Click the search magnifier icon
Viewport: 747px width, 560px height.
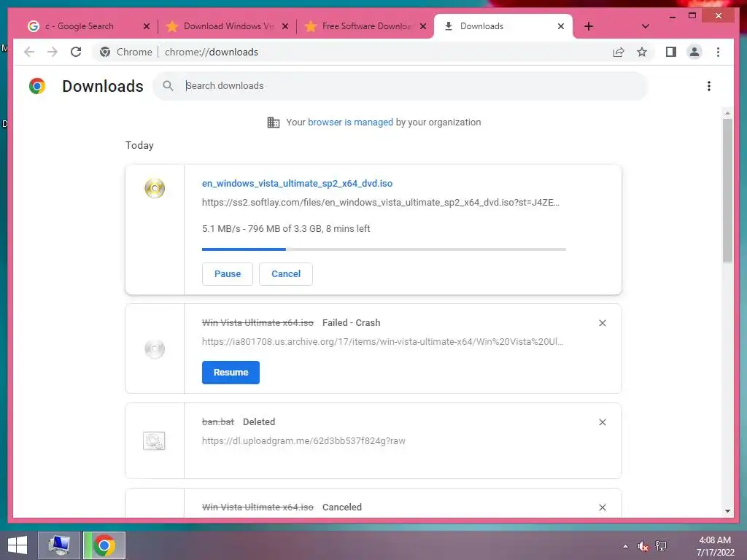168,86
